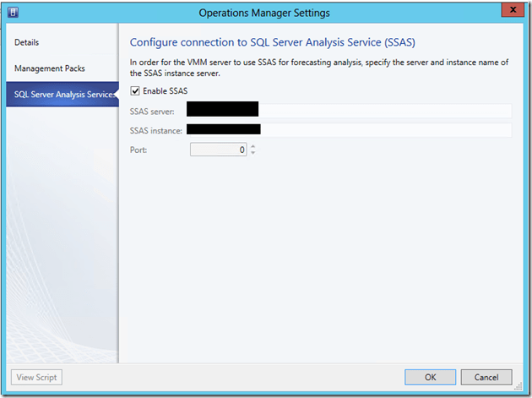Close the Operations Manager Settings dialog

click(510, 11)
